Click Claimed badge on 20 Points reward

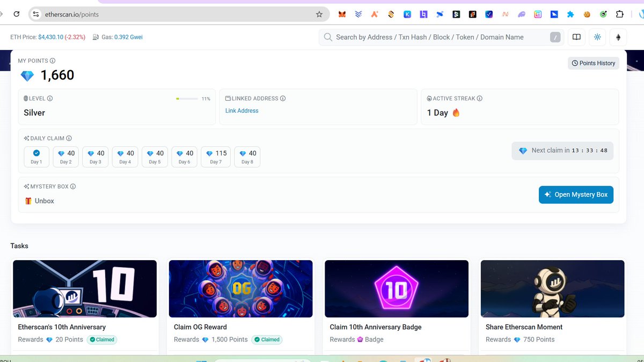tap(102, 339)
